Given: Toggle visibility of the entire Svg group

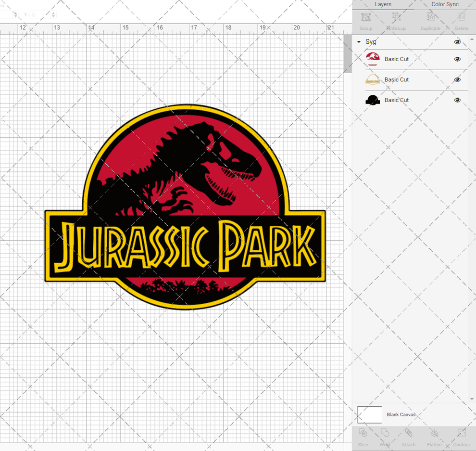Looking at the screenshot, I should coord(457,42).
